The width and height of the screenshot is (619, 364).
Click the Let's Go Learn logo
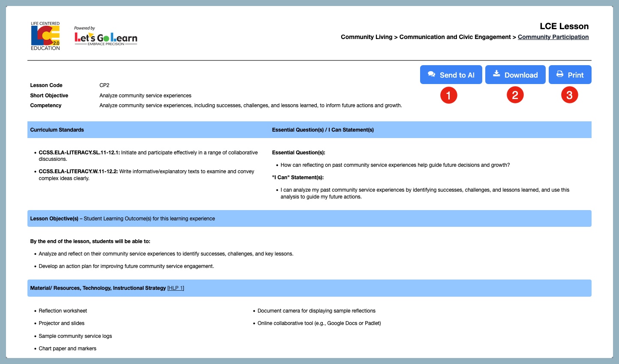click(x=105, y=36)
